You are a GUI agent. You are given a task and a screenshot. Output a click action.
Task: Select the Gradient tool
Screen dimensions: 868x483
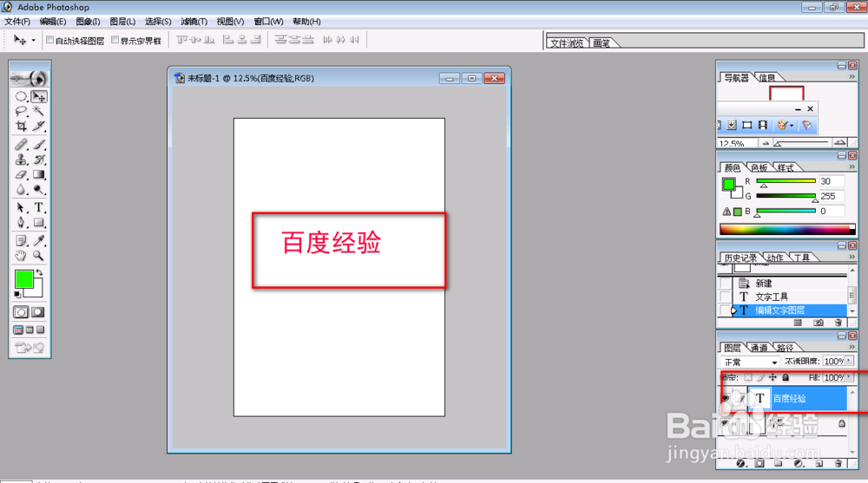point(39,174)
